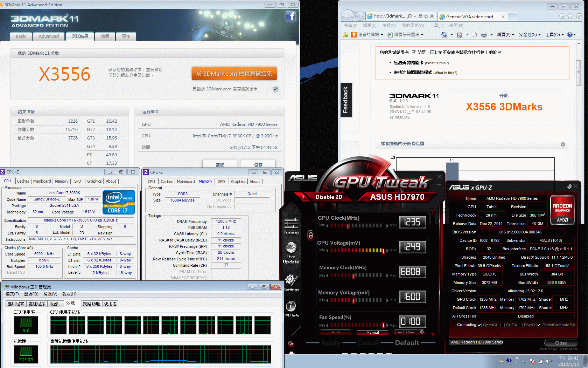
Task: Click the shortcut arrow icon at GPU Tweak bottom-left
Action: click(291, 344)
